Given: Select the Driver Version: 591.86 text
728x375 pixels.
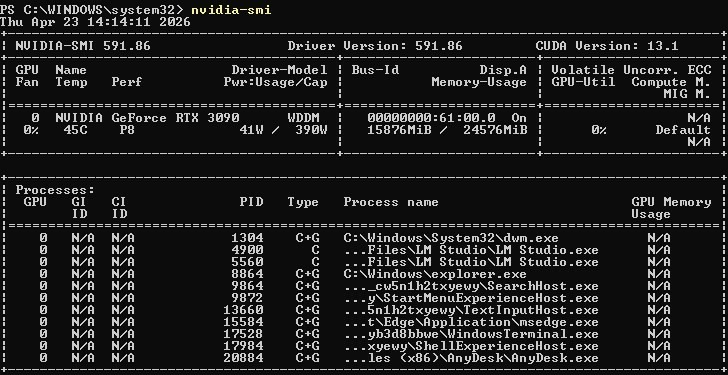Looking at the screenshot, I should click(x=375, y=46).
